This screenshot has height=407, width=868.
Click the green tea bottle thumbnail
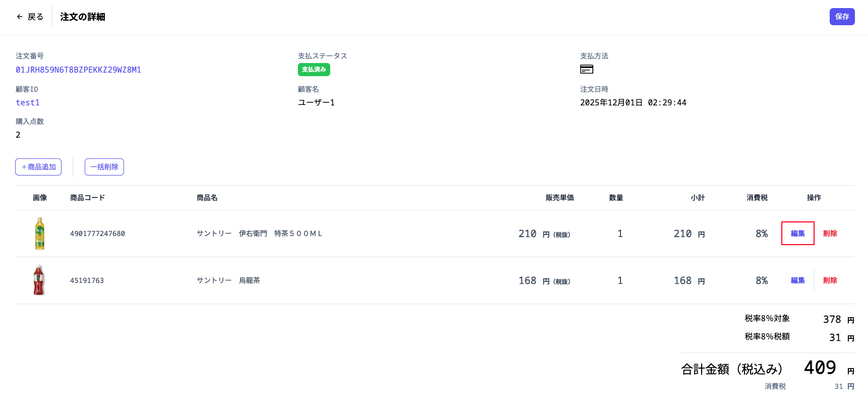[40, 234]
